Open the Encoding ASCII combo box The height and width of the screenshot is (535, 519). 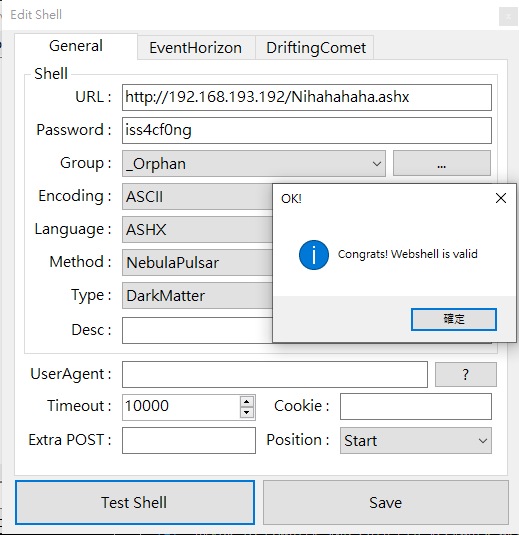(197, 197)
